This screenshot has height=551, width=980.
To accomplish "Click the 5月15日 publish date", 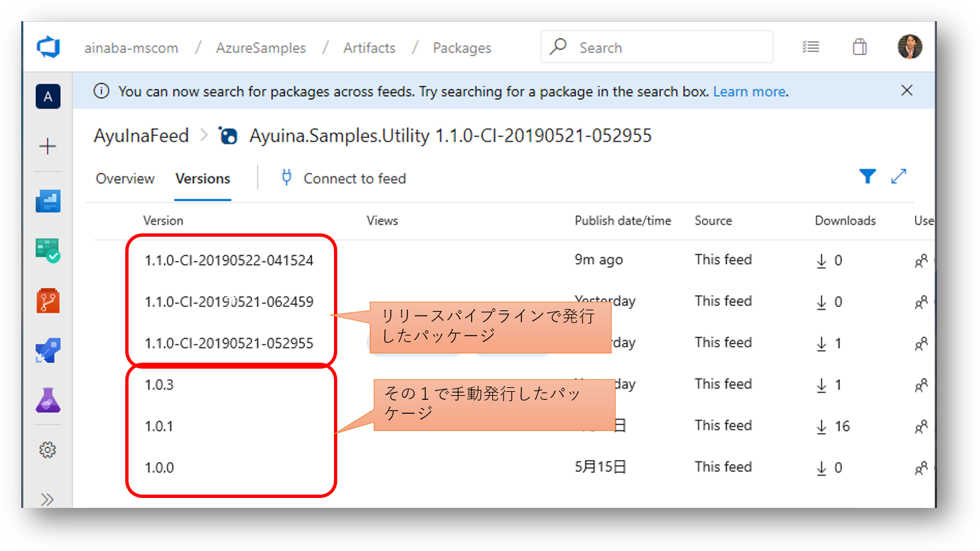I will [x=600, y=467].
